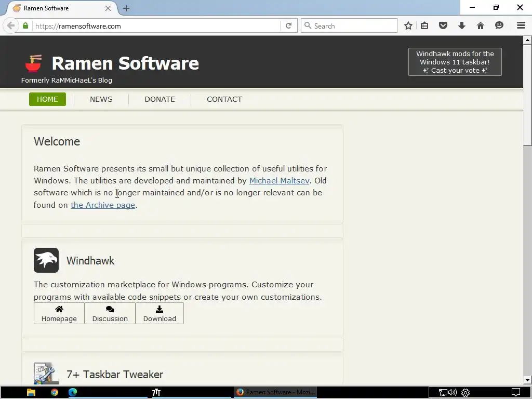Viewport: 532px width, 399px height.
Task: Open the bookmarks list icon
Action: [x=424, y=26]
